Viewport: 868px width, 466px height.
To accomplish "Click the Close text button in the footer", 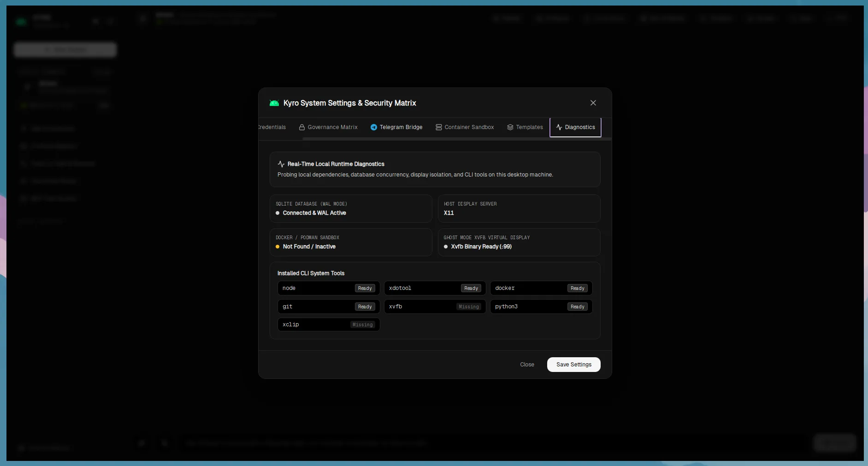I will point(527,365).
